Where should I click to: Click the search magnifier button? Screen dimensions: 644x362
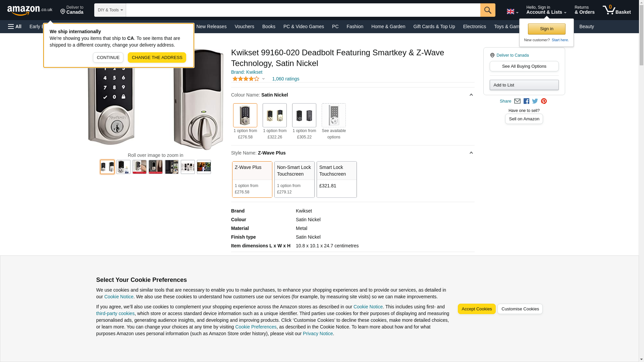click(488, 10)
